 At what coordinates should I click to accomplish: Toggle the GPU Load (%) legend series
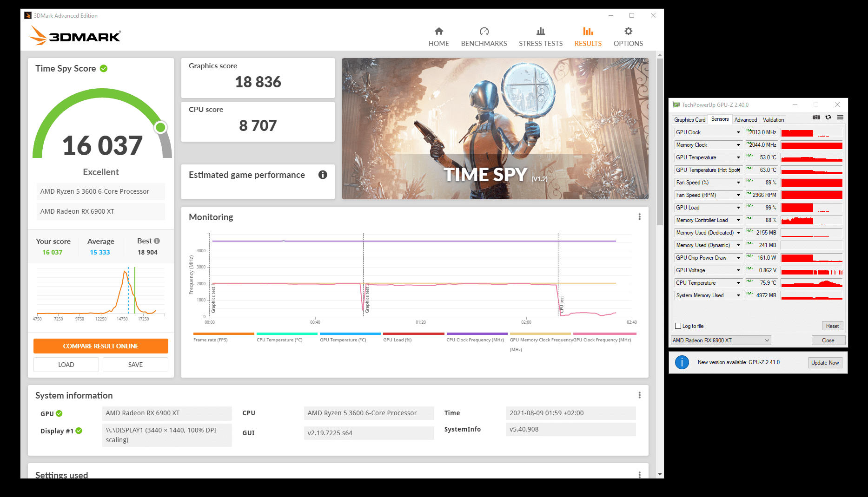tap(413, 337)
